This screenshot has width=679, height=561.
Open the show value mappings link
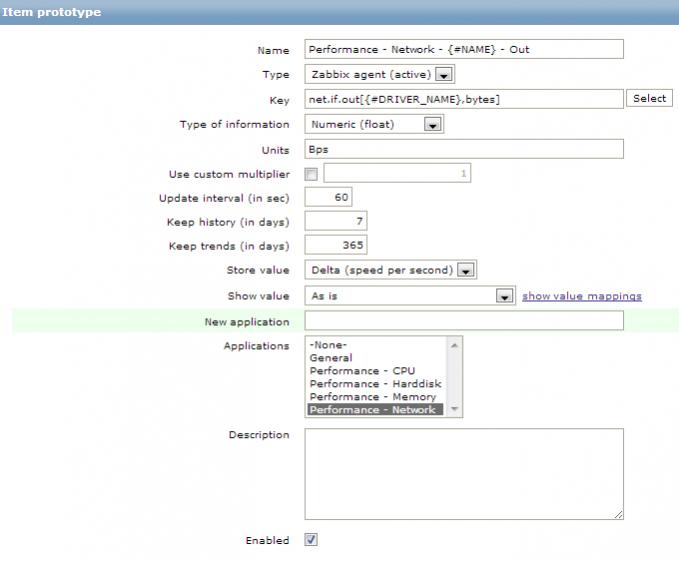(581, 296)
